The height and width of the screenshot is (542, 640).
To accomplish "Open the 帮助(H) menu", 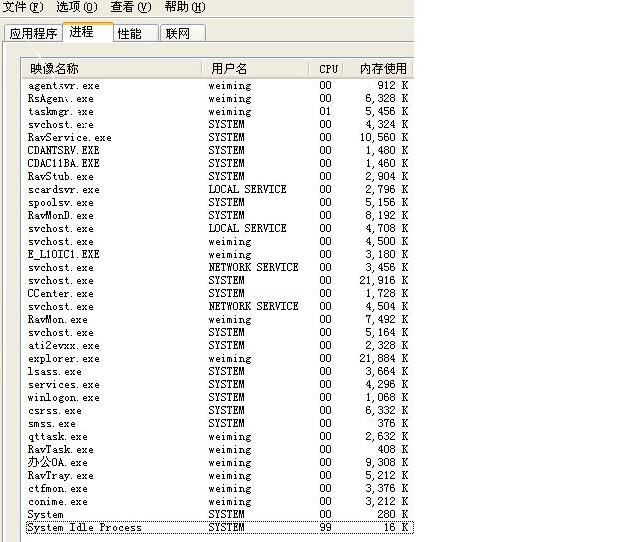I will [x=185, y=7].
